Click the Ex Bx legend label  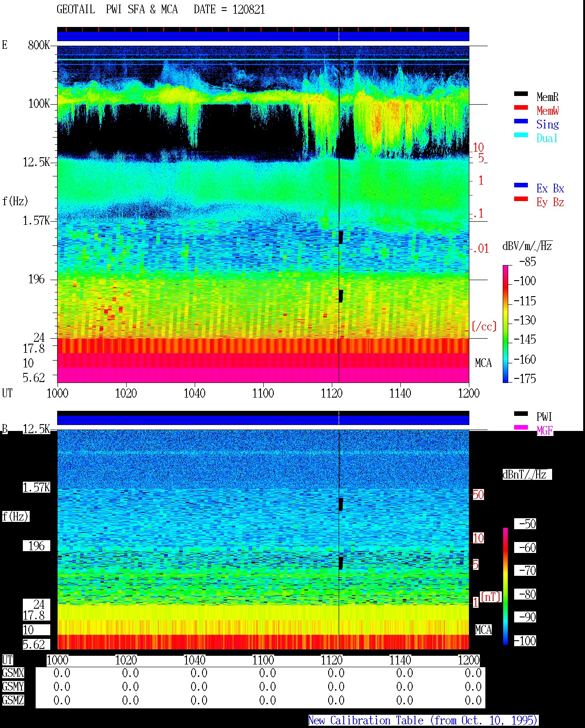click(550, 188)
